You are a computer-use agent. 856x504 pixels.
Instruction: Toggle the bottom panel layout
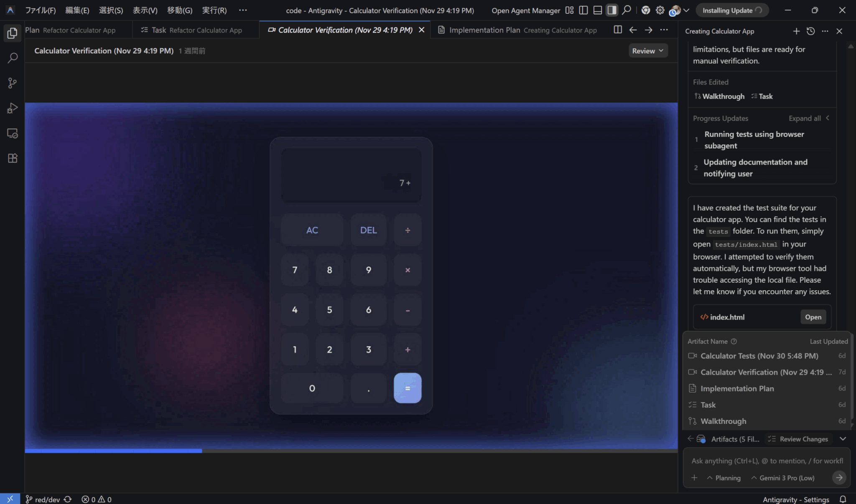click(x=598, y=10)
